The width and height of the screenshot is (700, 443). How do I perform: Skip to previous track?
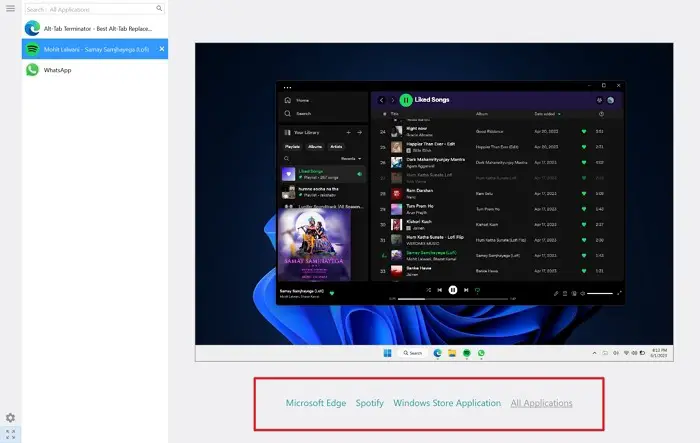440,290
